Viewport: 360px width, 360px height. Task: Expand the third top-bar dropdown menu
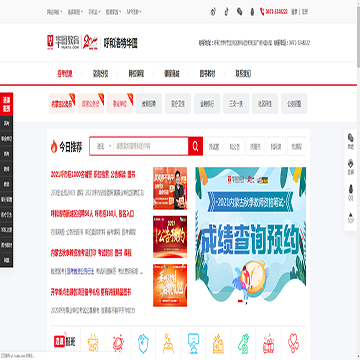pos(95,12)
